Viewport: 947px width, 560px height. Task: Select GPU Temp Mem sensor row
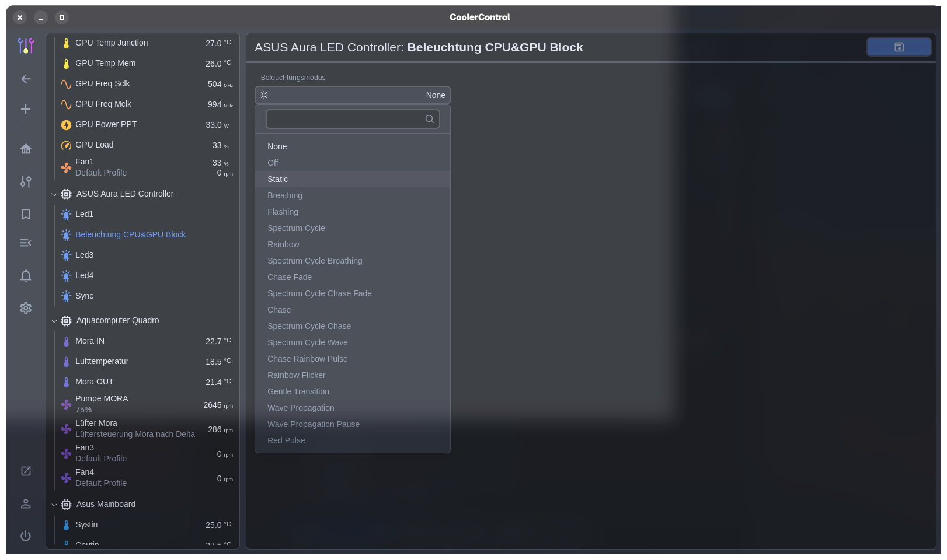146,63
